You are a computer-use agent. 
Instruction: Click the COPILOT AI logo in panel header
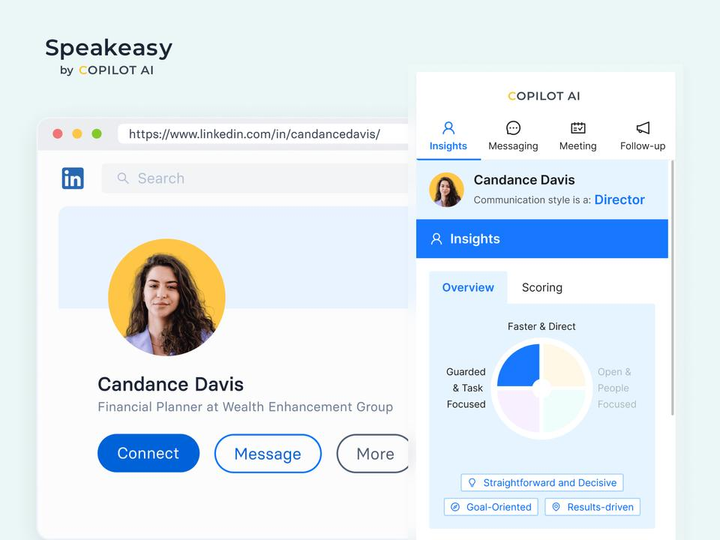click(544, 96)
